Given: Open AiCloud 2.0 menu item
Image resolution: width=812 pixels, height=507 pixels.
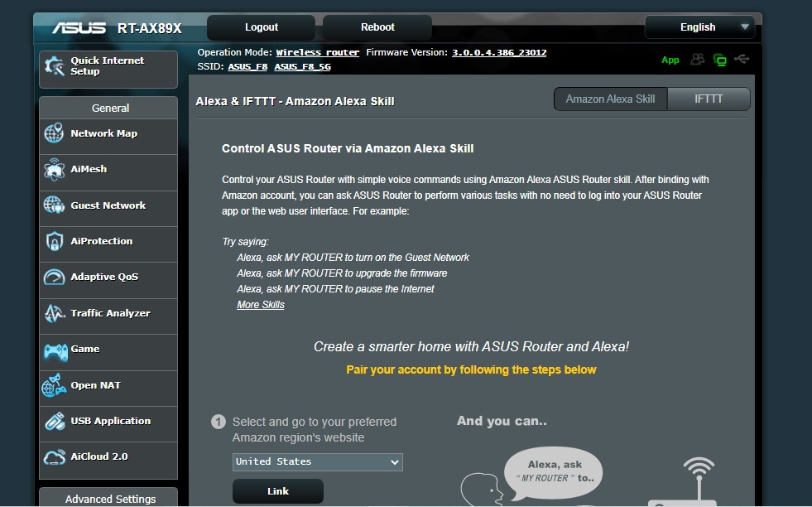Looking at the screenshot, I should pyautogui.click(x=108, y=461).
